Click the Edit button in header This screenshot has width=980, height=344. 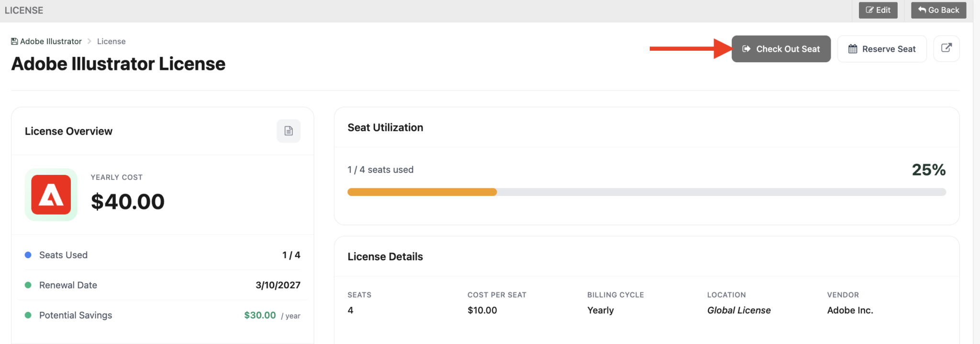click(x=878, y=10)
